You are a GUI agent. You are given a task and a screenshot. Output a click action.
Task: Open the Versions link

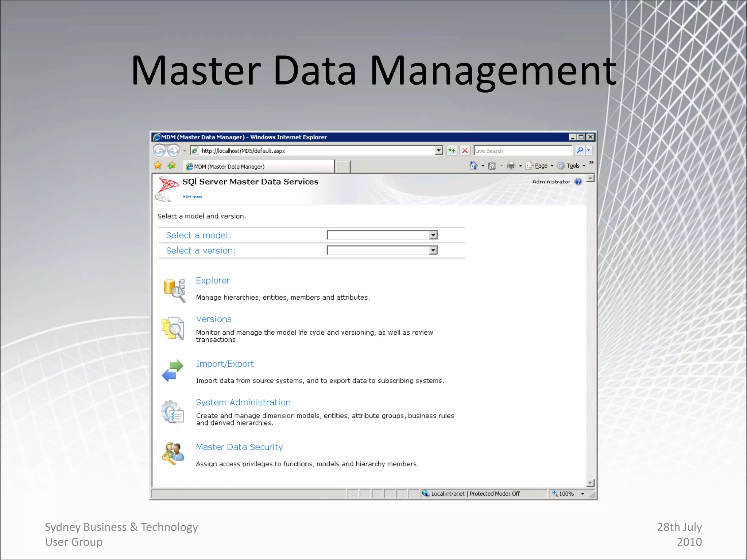point(214,319)
